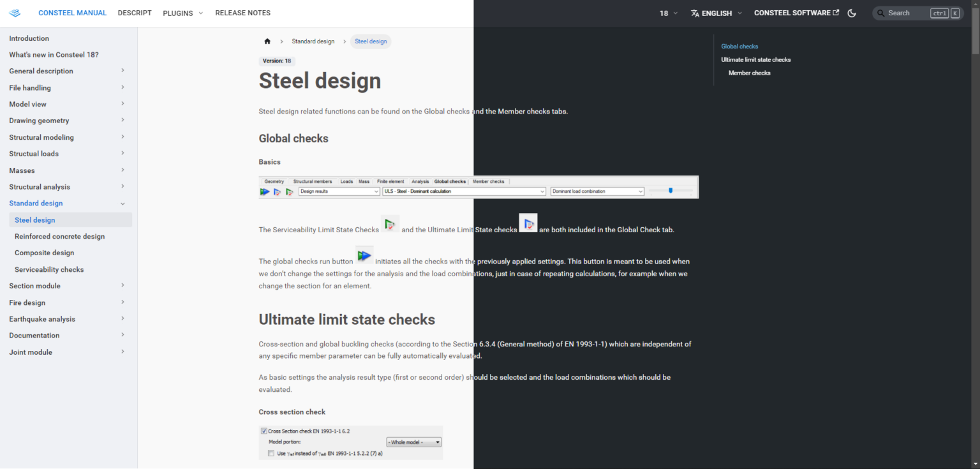Click the global checks run button icon in the text
This screenshot has width=980, height=469.
pos(364,256)
